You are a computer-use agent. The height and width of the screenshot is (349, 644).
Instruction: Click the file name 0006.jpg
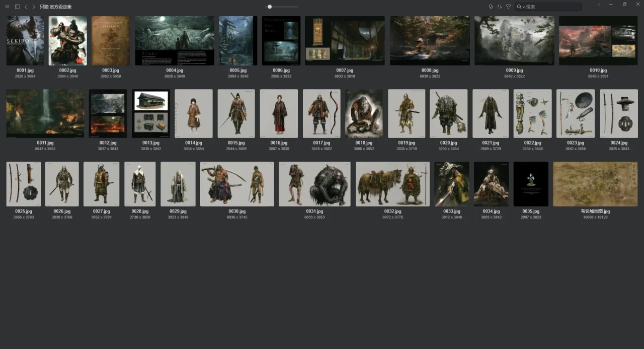point(281,71)
